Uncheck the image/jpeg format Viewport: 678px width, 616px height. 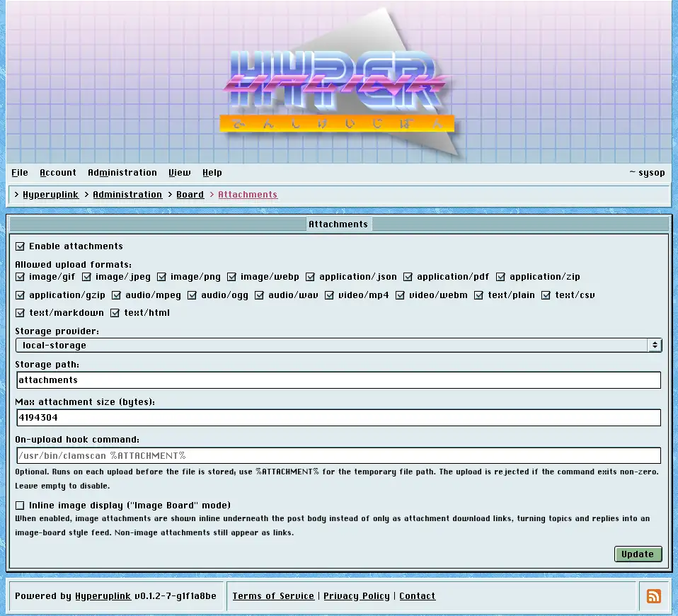click(x=86, y=277)
